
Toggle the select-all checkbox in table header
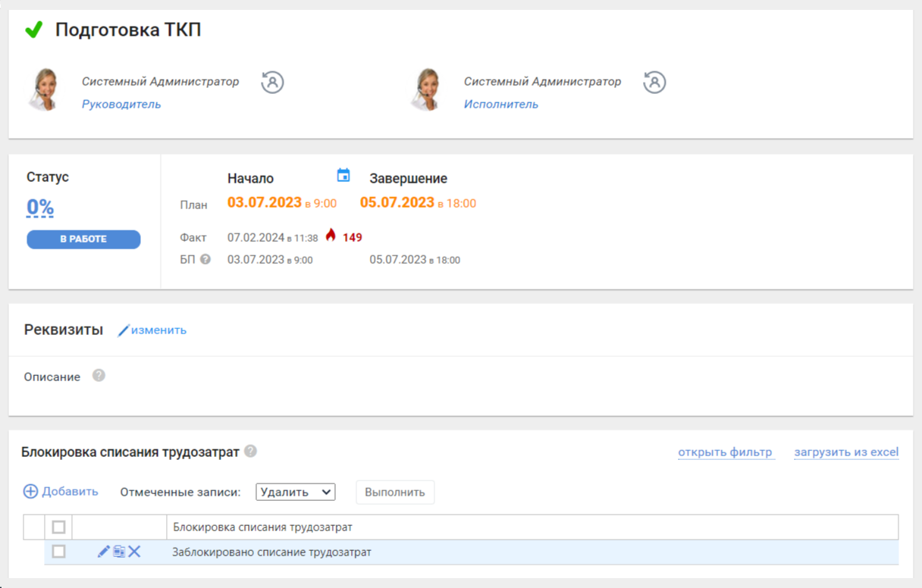58,527
